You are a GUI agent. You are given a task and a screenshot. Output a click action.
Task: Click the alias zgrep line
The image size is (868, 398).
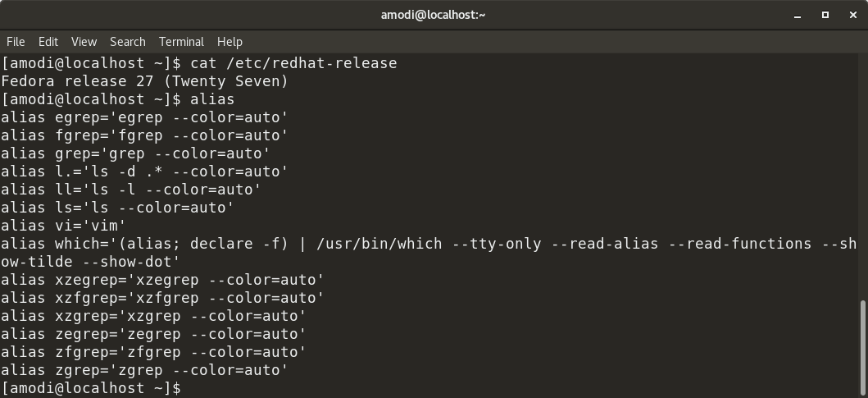tap(145, 370)
